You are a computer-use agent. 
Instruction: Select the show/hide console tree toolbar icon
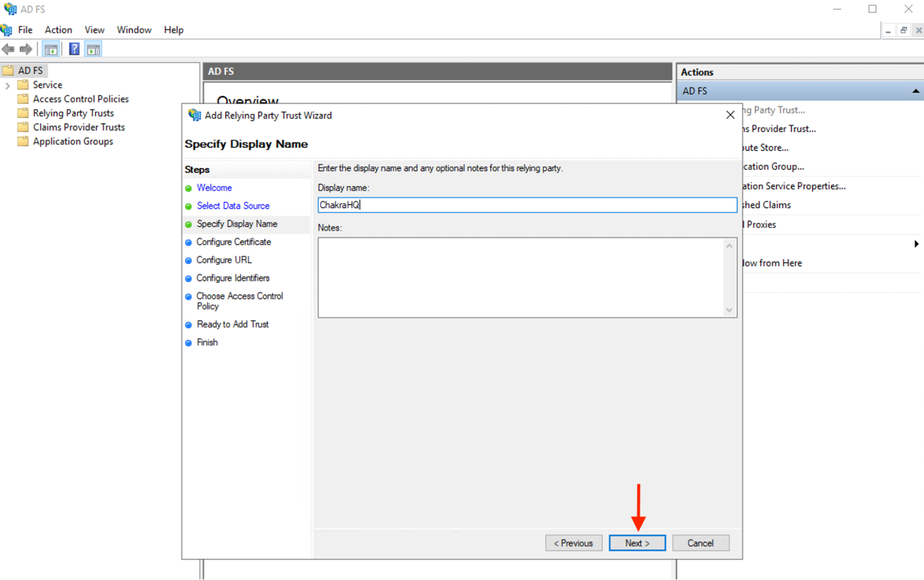[51, 49]
